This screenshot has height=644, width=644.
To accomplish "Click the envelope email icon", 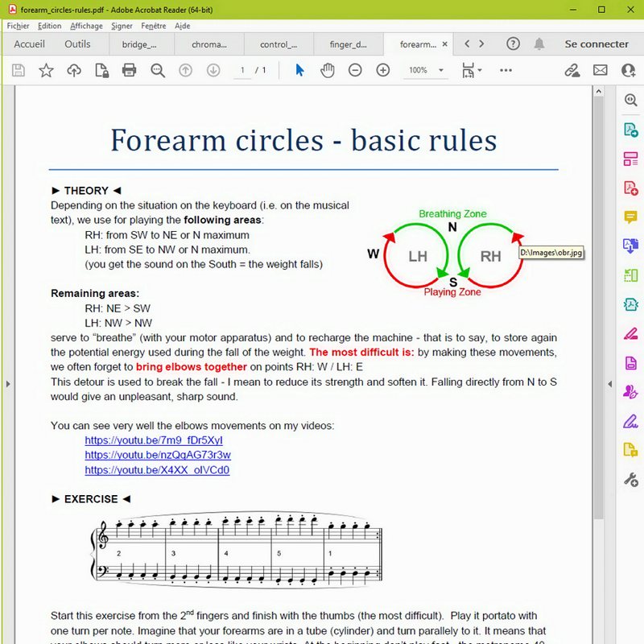I will [x=600, y=71].
